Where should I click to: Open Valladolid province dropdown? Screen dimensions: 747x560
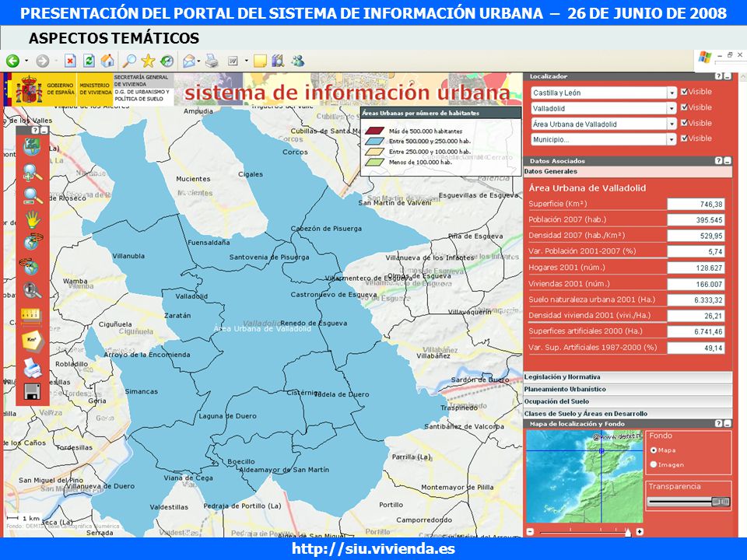[x=672, y=109]
